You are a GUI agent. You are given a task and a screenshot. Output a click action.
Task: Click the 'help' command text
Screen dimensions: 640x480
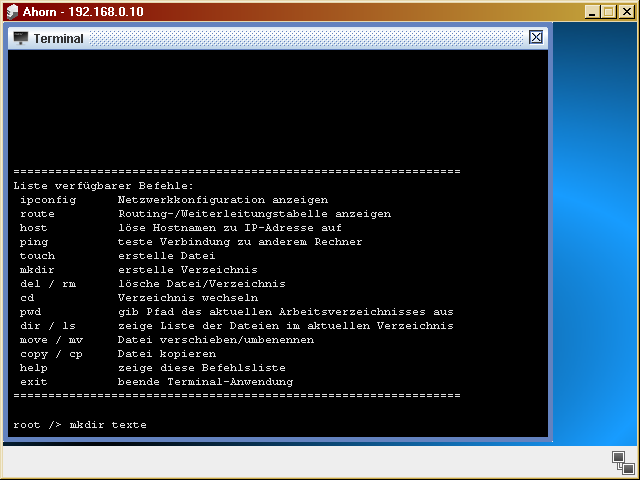[33, 368]
